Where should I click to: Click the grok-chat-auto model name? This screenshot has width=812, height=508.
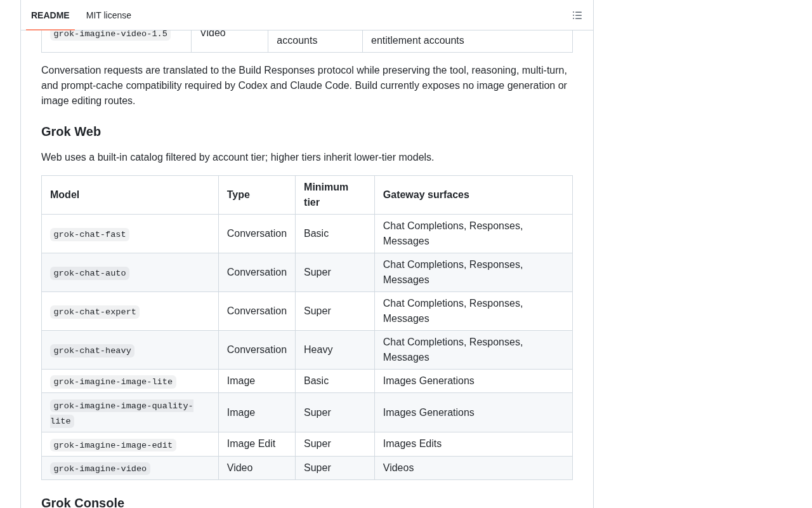click(89, 273)
